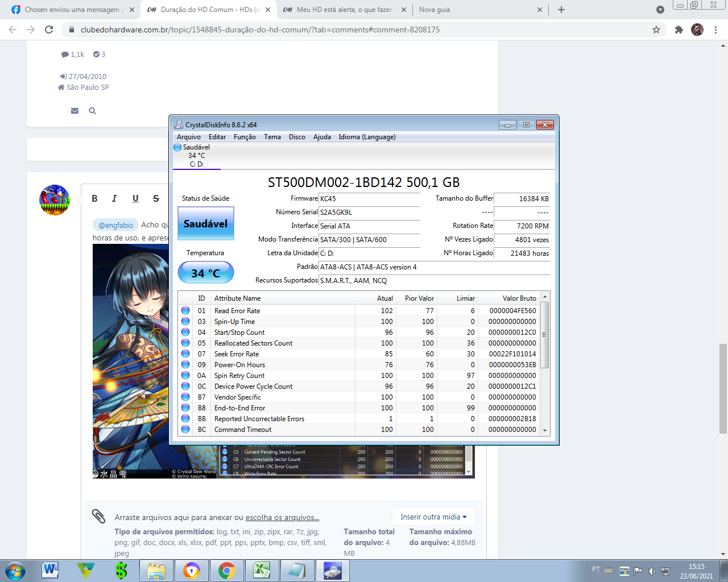This screenshot has width=728, height=582.
Task: Select the Reported Uncorrectable Errors row
Action: (x=359, y=419)
